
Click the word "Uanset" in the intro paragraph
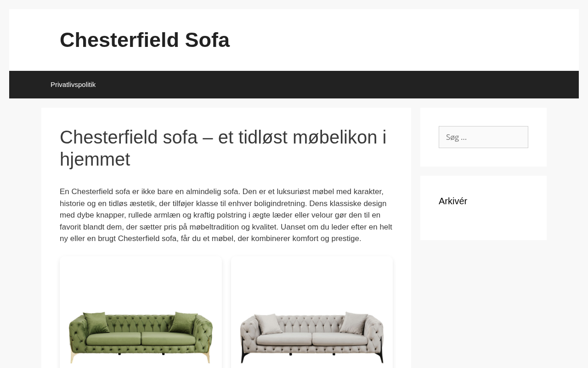[292, 227]
